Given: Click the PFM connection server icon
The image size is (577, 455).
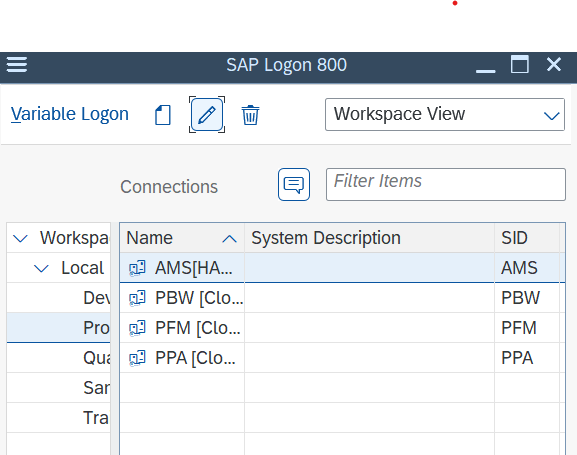Looking at the screenshot, I should [137, 328].
